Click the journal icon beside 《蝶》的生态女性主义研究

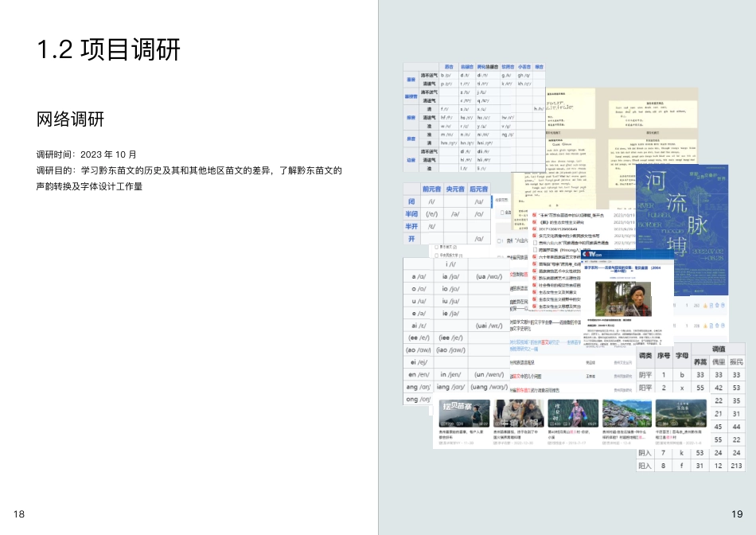tap(534, 222)
